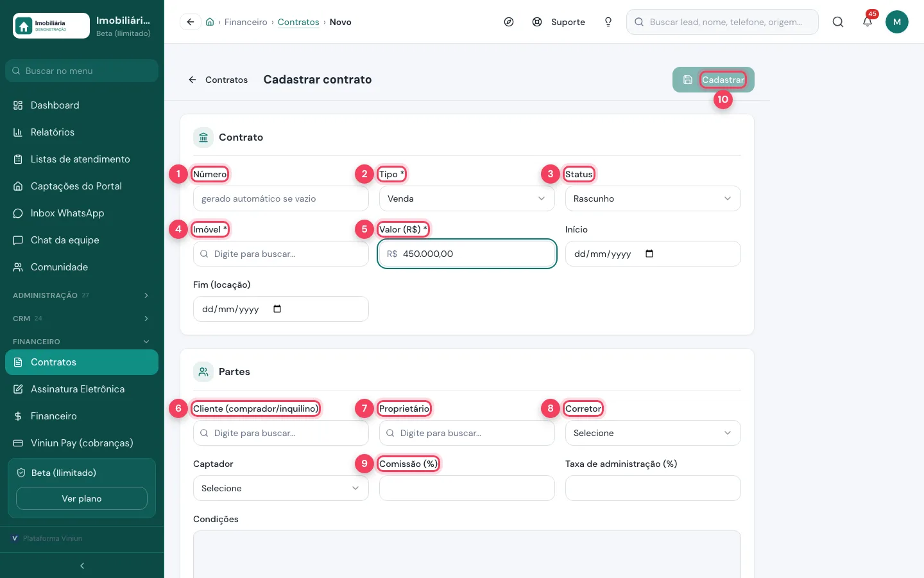
Task: Open Financeiro dollar-sign menu item
Action: [x=81, y=416]
